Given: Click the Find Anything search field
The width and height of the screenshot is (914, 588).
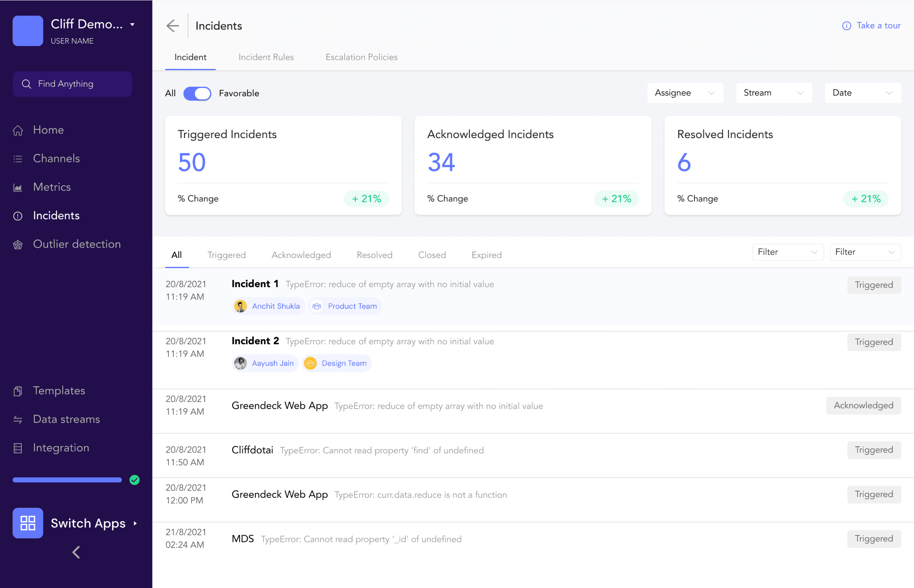Looking at the screenshot, I should (x=72, y=84).
